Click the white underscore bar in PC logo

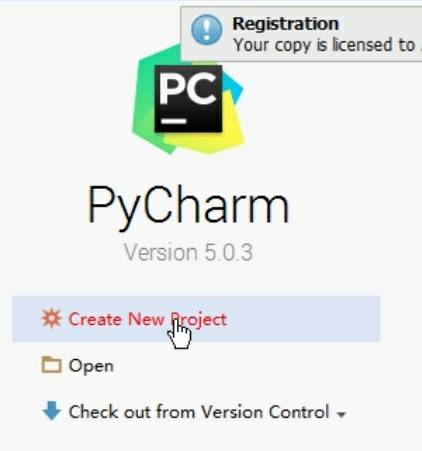tap(174, 121)
